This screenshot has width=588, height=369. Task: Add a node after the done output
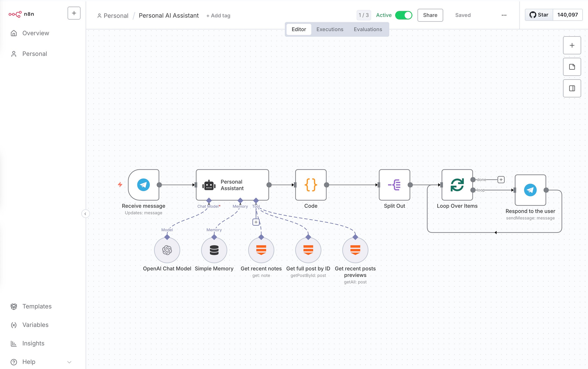click(501, 180)
